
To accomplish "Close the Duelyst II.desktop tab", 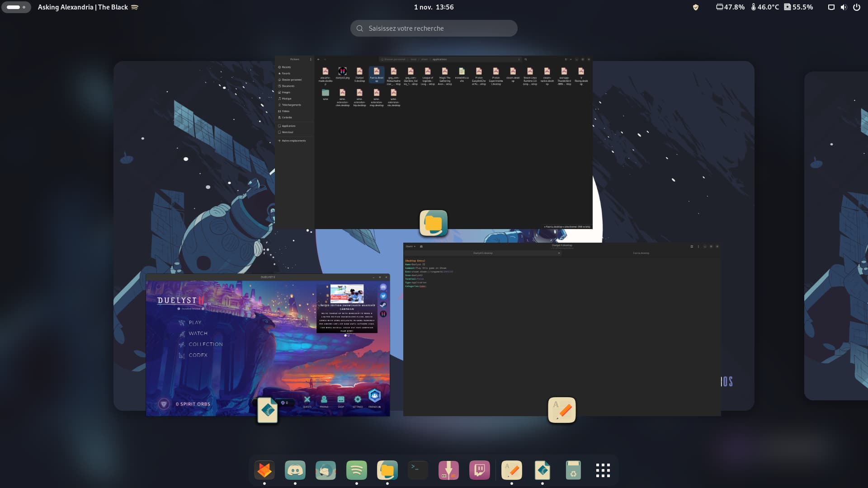I will tap(559, 253).
